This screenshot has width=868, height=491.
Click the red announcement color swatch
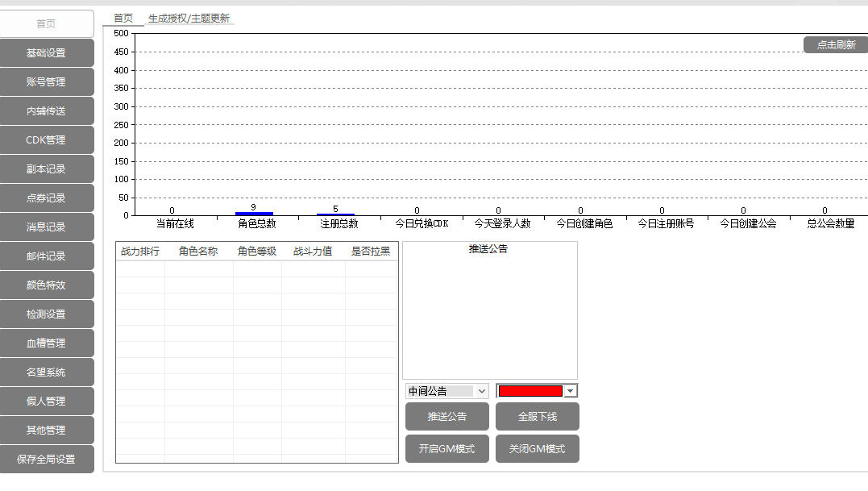(530, 391)
